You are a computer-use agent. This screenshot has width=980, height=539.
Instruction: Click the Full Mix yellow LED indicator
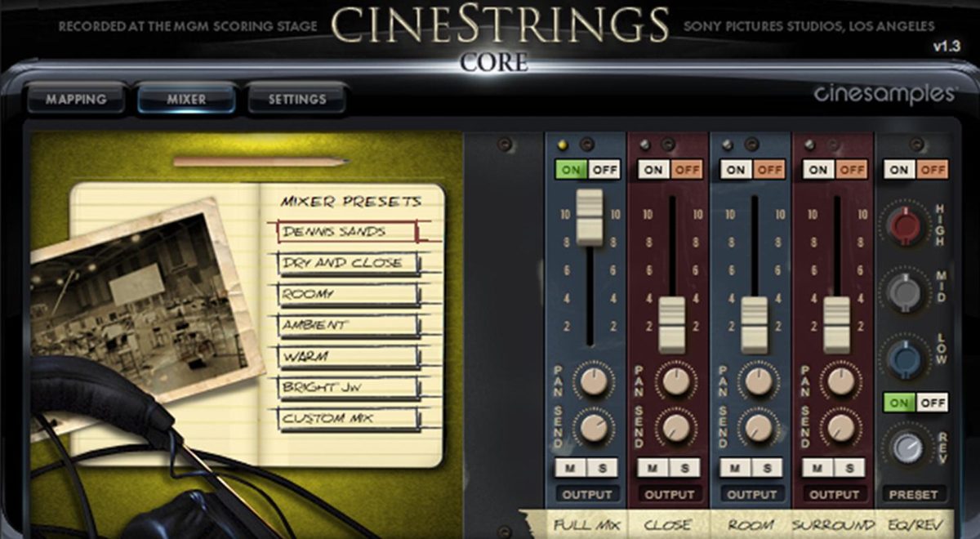561,145
